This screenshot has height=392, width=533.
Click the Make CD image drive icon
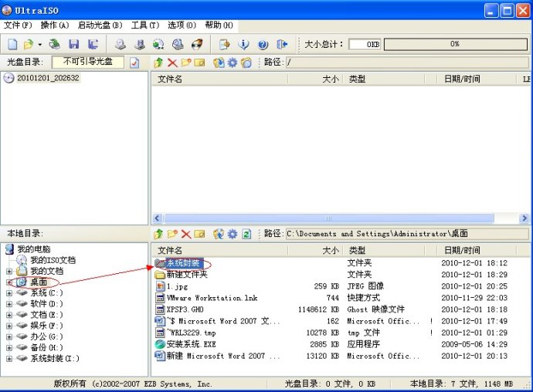click(120, 44)
